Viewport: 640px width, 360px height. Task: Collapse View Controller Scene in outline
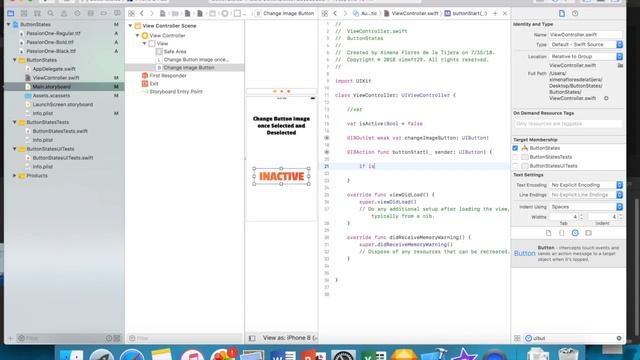tap(131, 26)
